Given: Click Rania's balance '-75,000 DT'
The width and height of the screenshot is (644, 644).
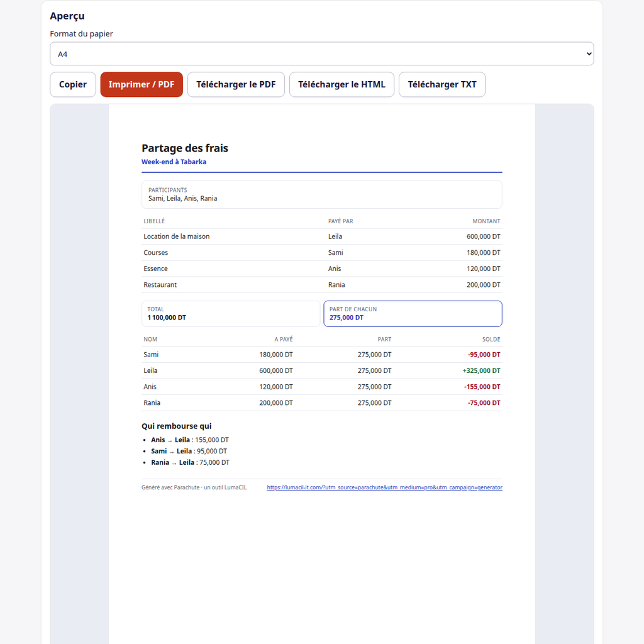Looking at the screenshot, I should (484, 403).
